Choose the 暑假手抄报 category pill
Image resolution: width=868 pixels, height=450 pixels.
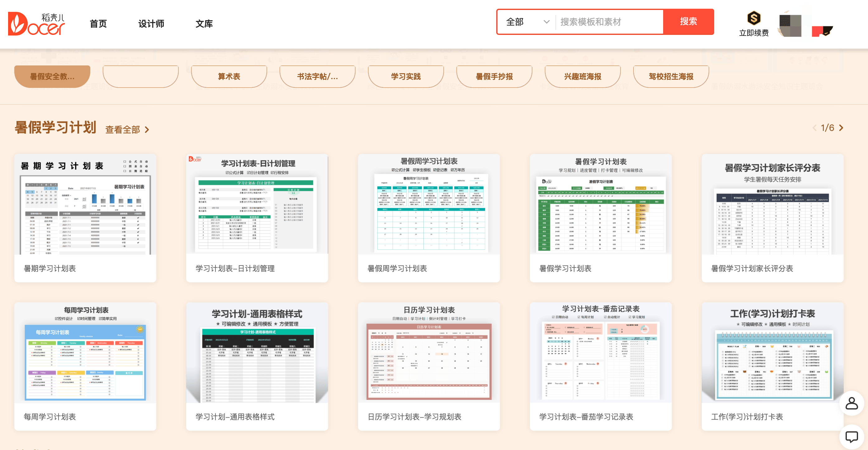pos(494,76)
